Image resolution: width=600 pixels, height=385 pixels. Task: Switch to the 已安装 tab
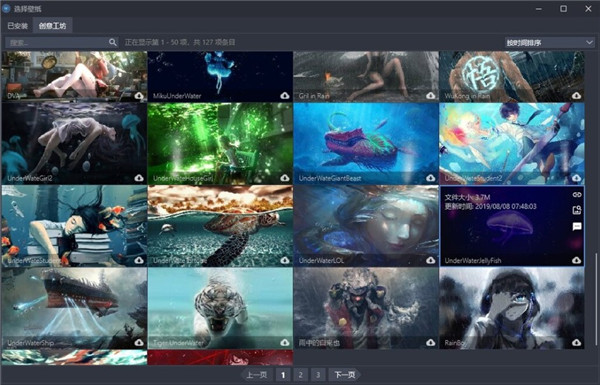coord(18,26)
